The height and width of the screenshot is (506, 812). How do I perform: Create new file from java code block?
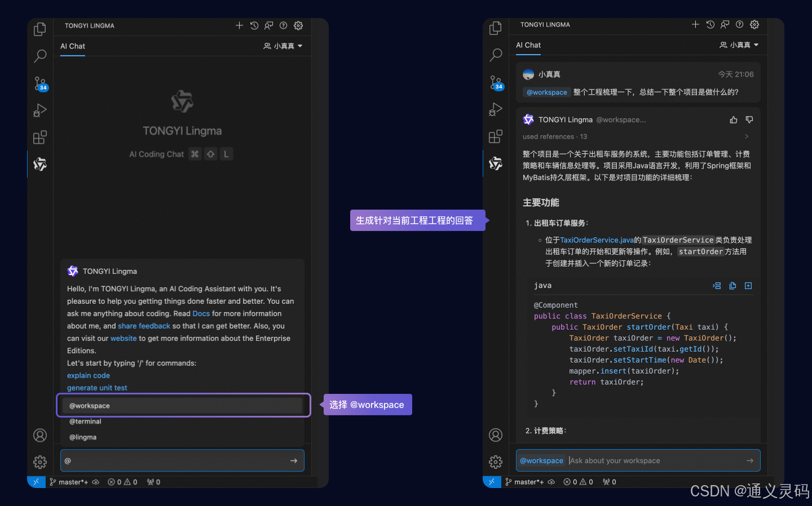coord(748,286)
